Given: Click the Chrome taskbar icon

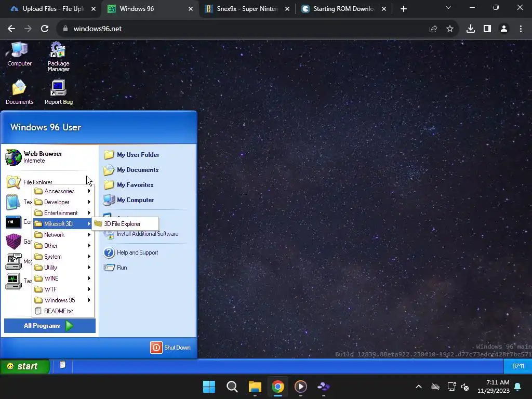Looking at the screenshot, I should point(278,387).
